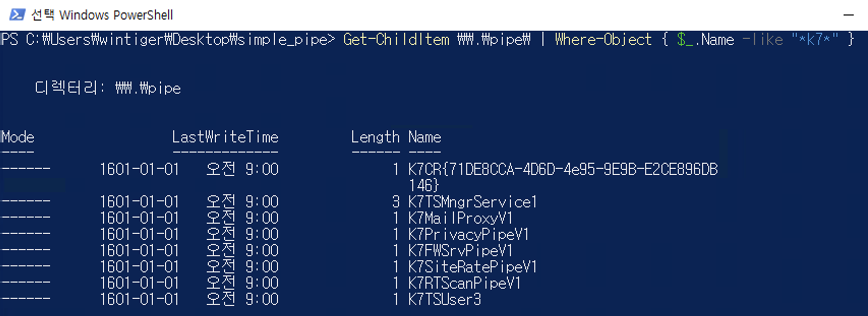Minimize the PowerShell window
This screenshot has height=316, width=868.
[x=848, y=15]
